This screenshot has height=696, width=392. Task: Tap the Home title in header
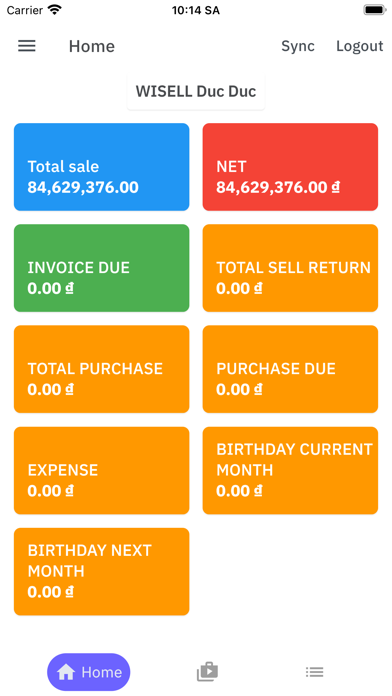tap(92, 46)
